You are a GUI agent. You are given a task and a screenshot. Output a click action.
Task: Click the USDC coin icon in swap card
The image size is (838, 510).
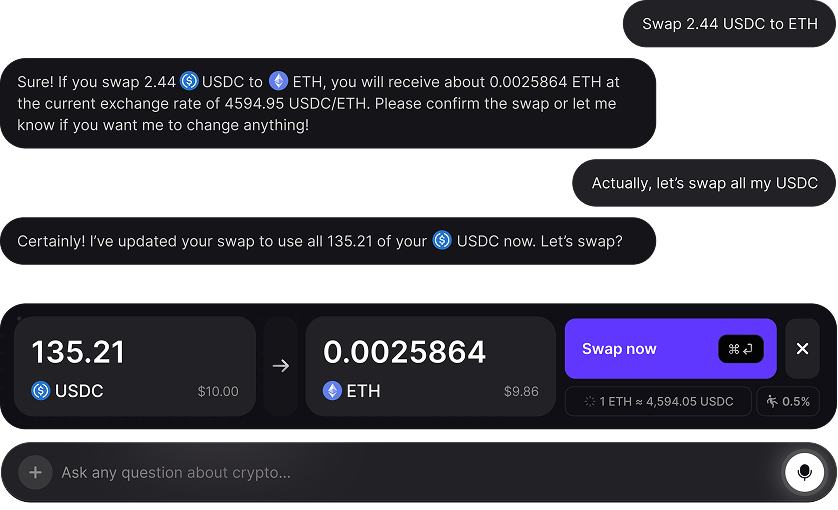point(41,391)
